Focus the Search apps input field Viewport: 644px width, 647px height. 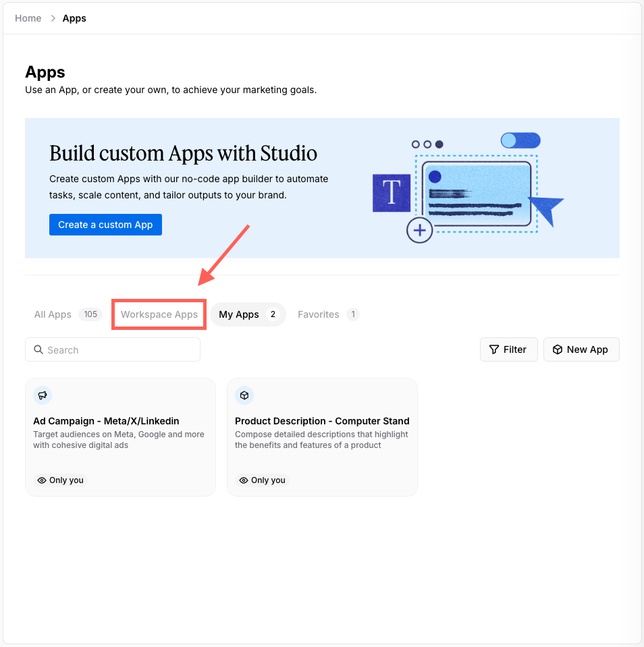(x=113, y=350)
